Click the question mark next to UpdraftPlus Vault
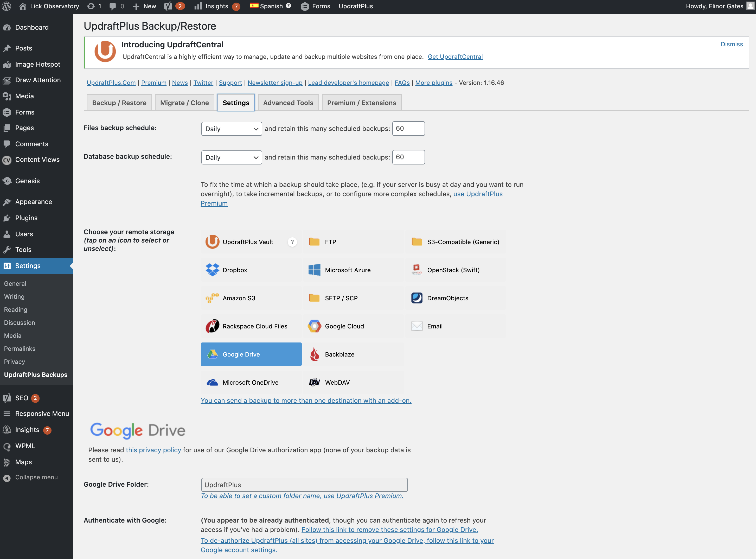Viewport: 756px width, 559px height. (x=292, y=242)
